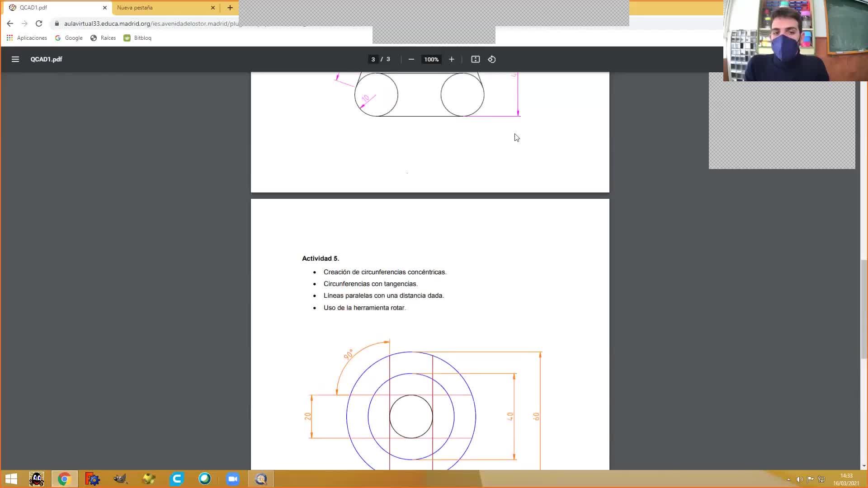Close the Nueva pestaña tab
Viewport: 868px width, 488px height.
(213, 8)
